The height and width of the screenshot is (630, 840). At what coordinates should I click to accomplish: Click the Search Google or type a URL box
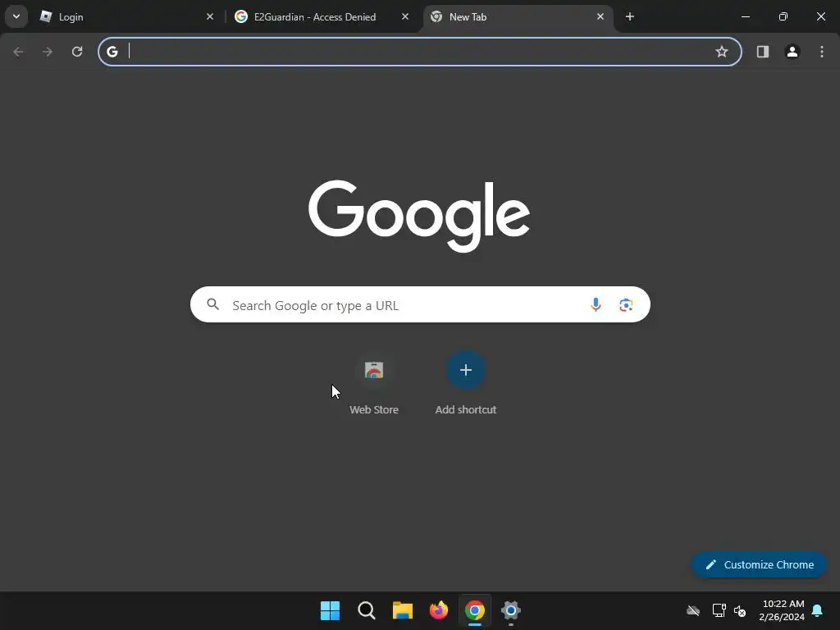click(420, 305)
